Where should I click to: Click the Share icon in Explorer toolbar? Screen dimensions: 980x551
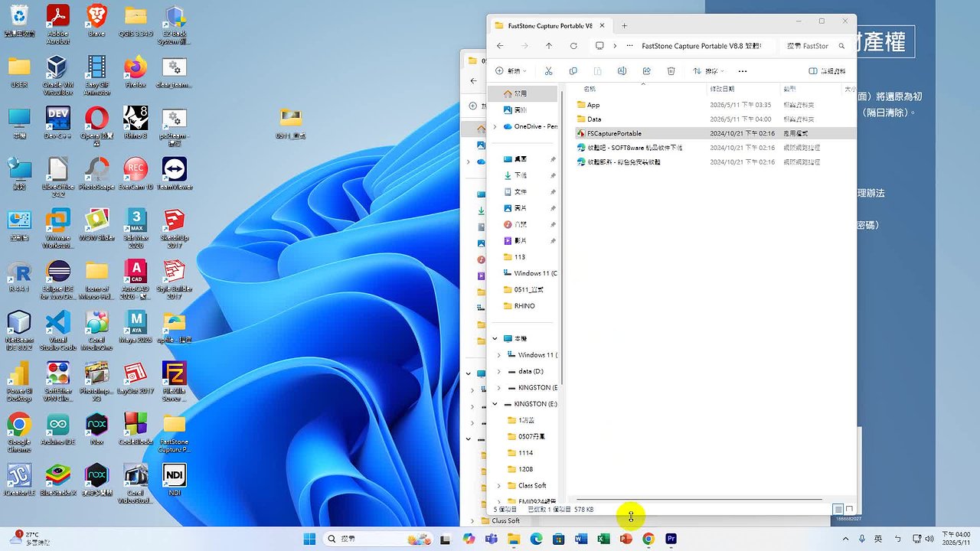tap(646, 71)
